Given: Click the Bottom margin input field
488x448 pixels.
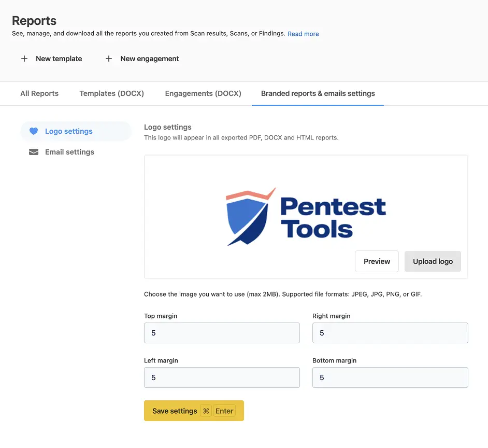Looking at the screenshot, I should pos(390,377).
